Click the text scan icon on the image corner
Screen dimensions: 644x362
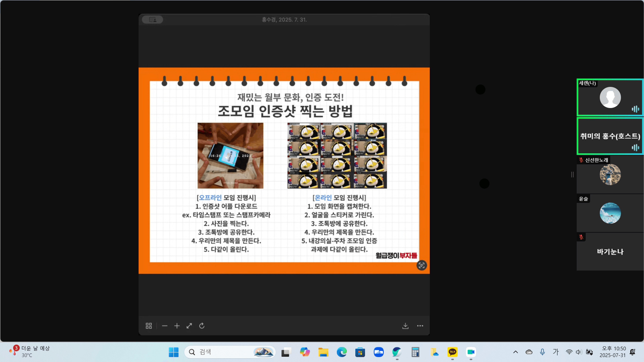point(421,265)
